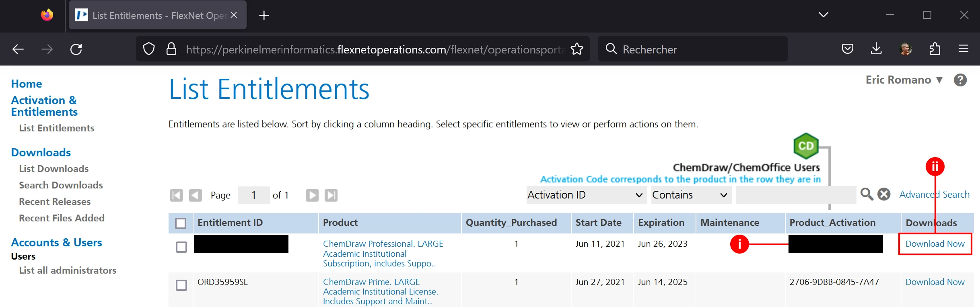Show the browser downloads panel

point(876,49)
